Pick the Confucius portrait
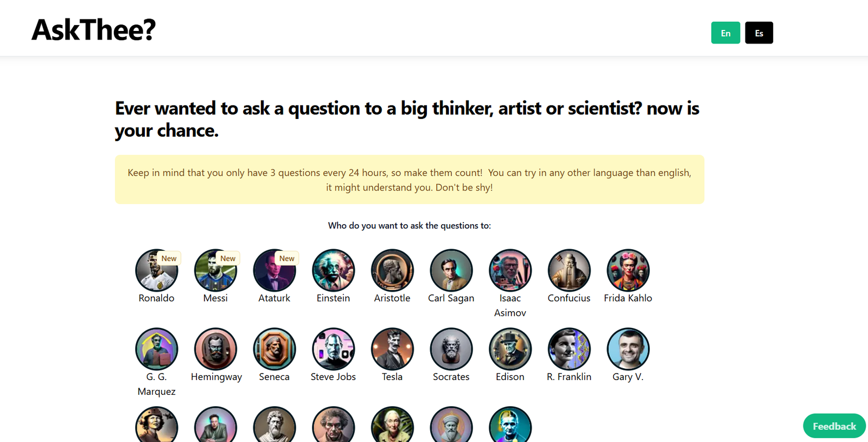The width and height of the screenshot is (868, 442). tap(569, 270)
